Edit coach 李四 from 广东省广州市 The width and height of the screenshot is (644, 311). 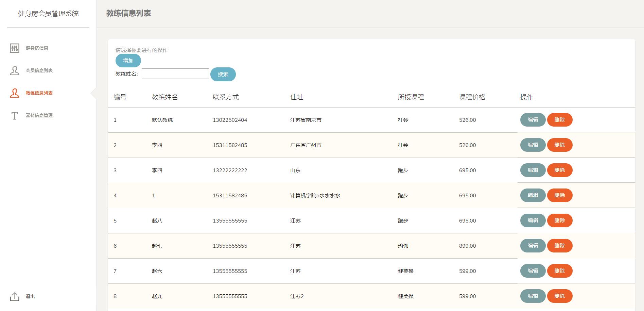tap(533, 145)
